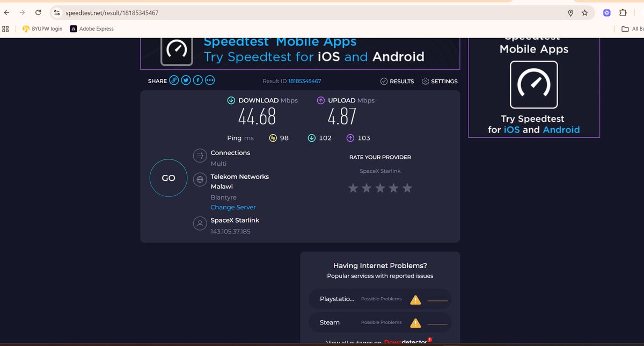Copy the result share link chain icon

pos(174,79)
